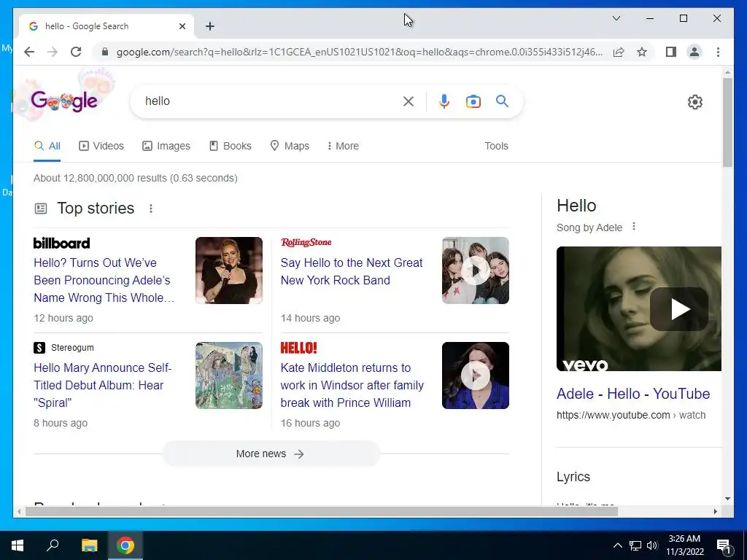
Task: Click the Google Doodle logo
Action: click(64, 101)
